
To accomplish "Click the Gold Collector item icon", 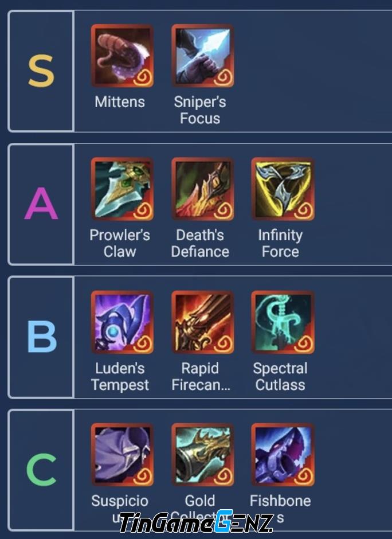I will (x=203, y=455).
